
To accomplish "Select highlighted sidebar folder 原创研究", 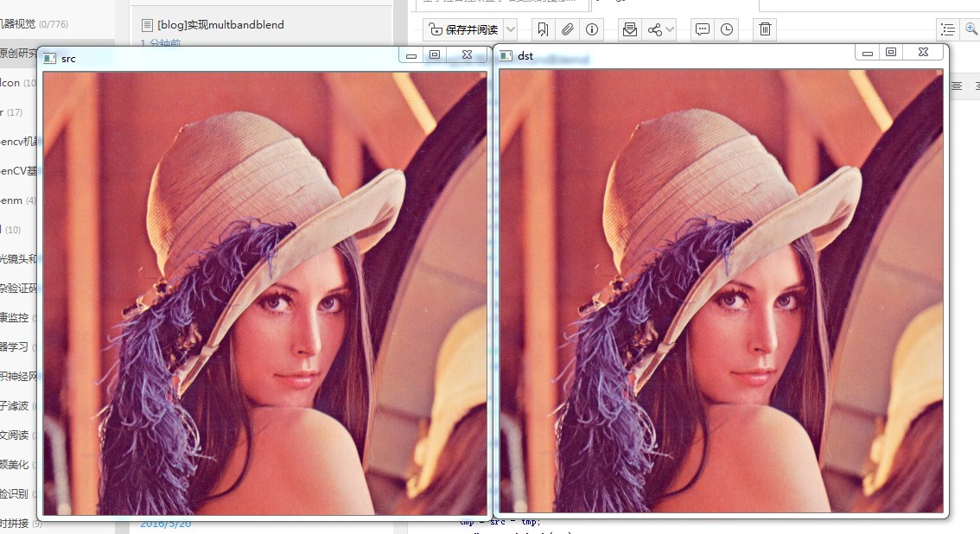I will pyautogui.click(x=19, y=53).
